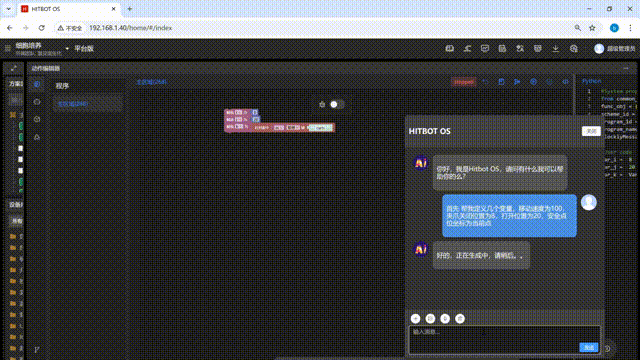The width and height of the screenshot is (640, 360).
Task: Expand the project name dropdown arrow
Action: coord(67,49)
